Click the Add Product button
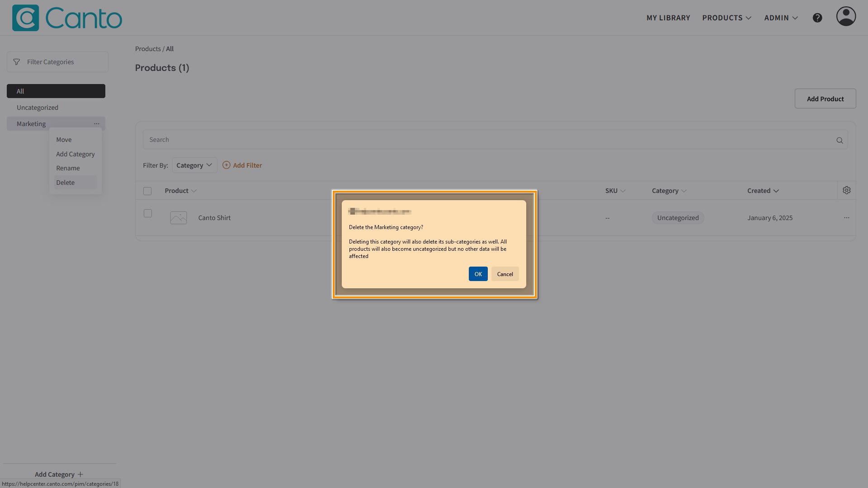The width and height of the screenshot is (868, 488). [826, 99]
